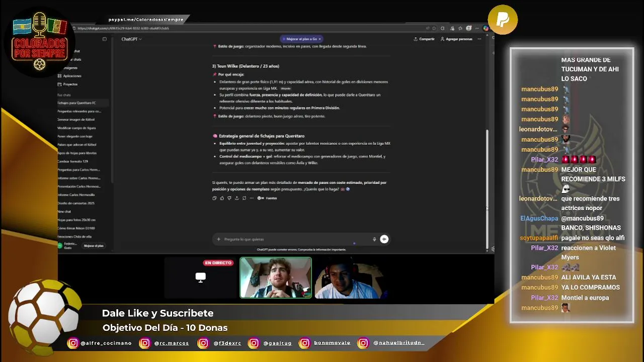The height and width of the screenshot is (362, 644).
Task: Click the thumbs down icon on response
Action: coord(229,198)
